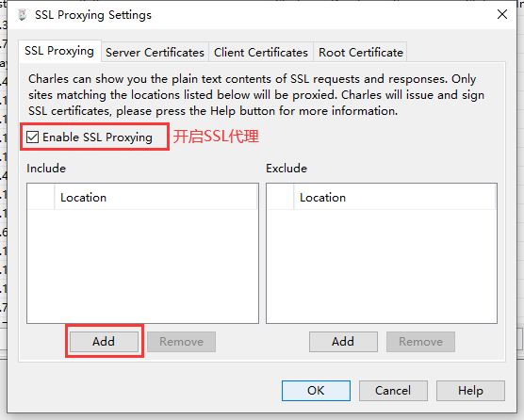Click Remove under the Include list
524x420 pixels.
coord(181,342)
